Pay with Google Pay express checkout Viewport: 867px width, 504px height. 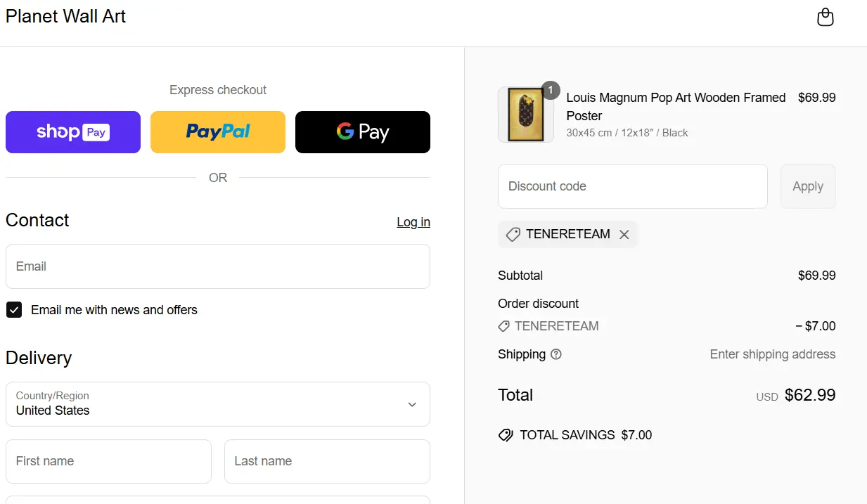(x=363, y=132)
